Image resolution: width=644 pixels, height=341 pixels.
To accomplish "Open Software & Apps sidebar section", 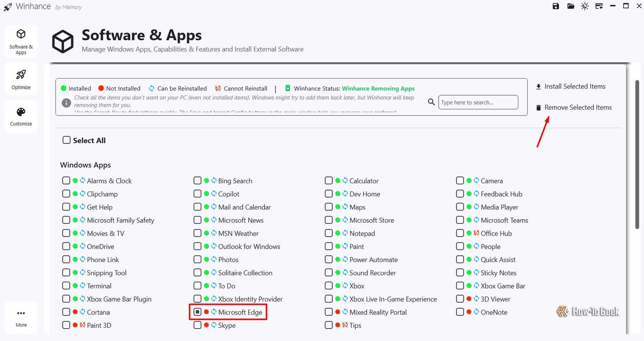I will coord(21,41).
